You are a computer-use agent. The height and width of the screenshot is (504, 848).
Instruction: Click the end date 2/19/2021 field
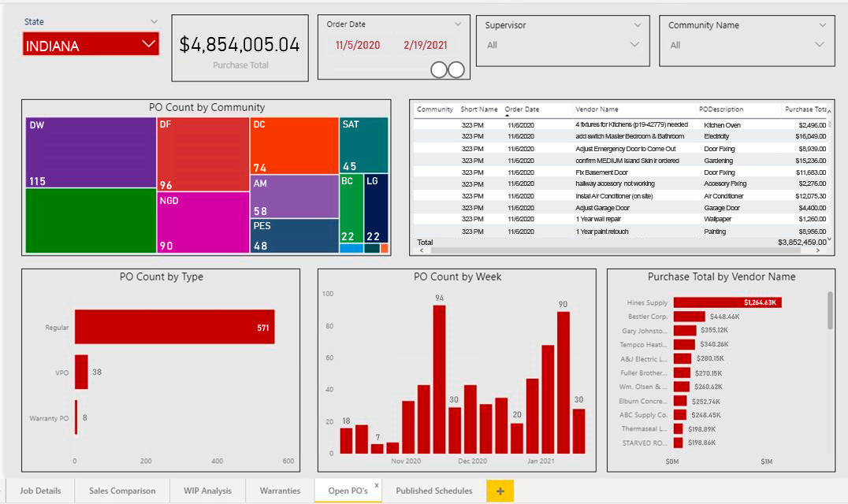[425, 46]
